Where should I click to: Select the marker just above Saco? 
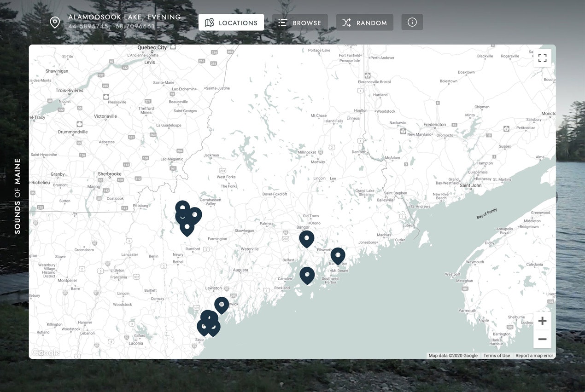(x=203, y=329)
